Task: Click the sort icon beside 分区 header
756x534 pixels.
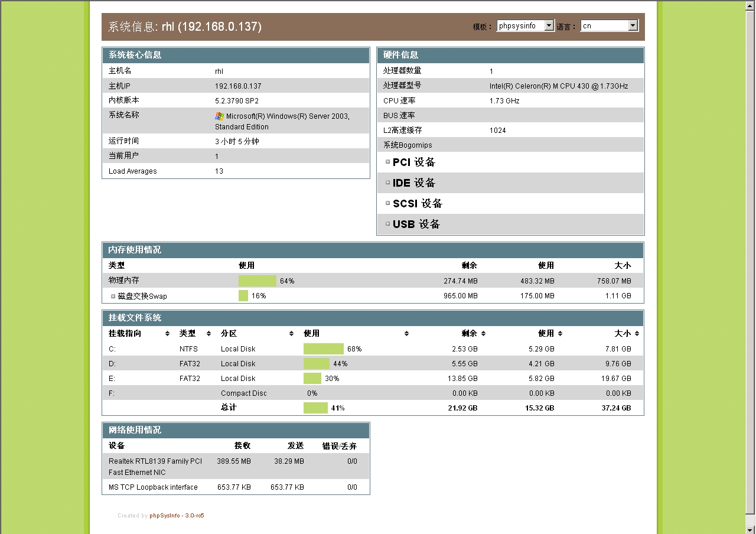Action: point(291,333)
